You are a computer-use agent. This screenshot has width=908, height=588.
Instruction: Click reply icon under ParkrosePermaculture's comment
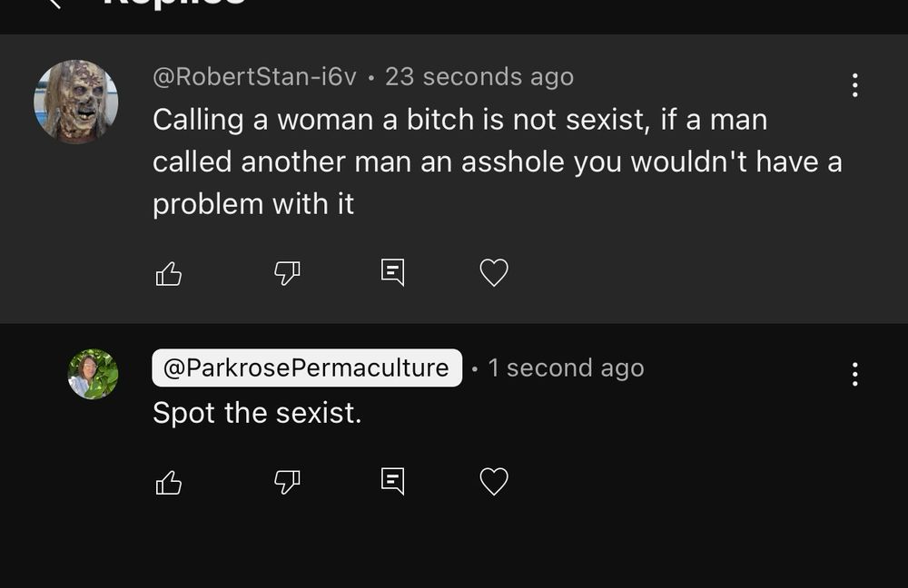[x=392, y=482]
